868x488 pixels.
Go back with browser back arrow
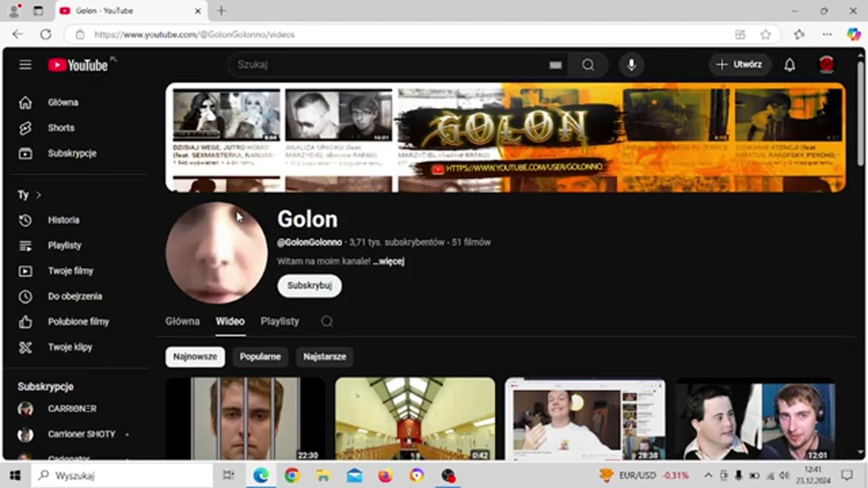(18, 34)
